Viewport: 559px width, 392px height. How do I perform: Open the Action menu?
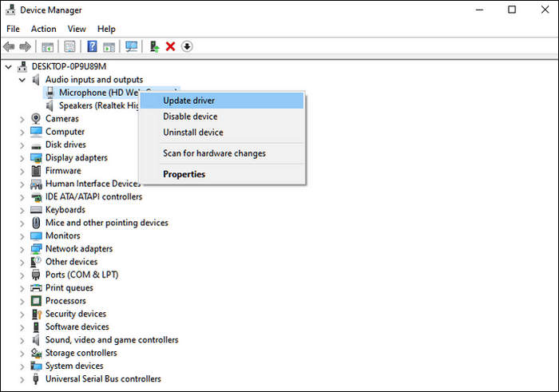tap(43, 29)
